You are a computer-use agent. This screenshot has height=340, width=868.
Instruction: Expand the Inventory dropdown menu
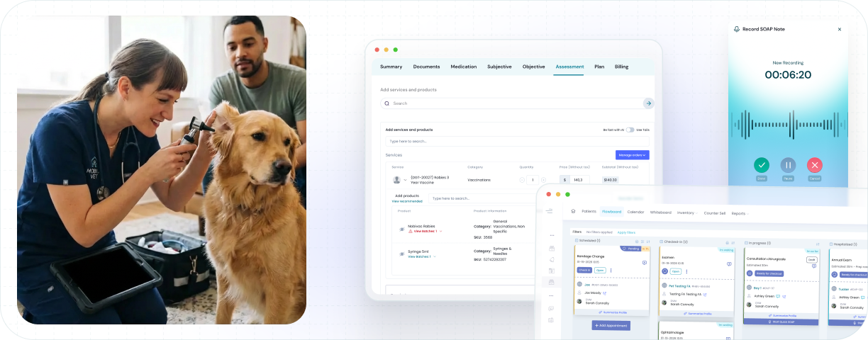click(687, 212)
